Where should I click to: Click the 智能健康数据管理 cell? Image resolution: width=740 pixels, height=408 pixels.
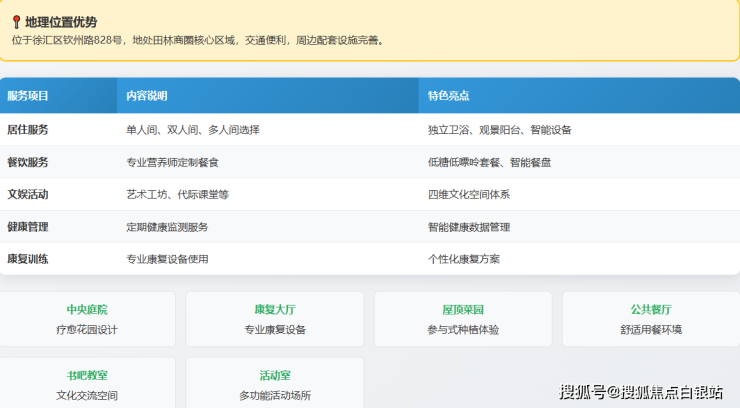469,227
